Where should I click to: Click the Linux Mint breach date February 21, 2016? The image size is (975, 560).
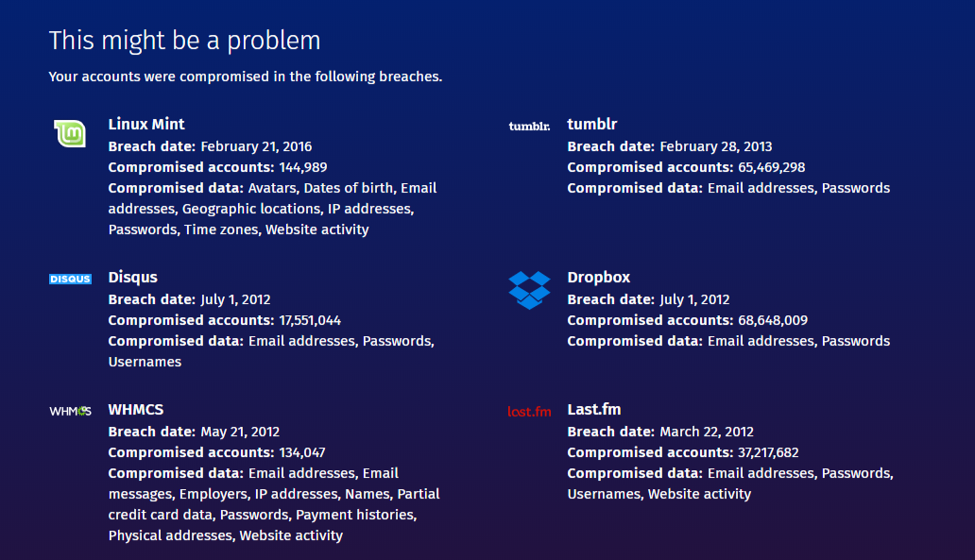pyautogui.click(x=256, y=146)
